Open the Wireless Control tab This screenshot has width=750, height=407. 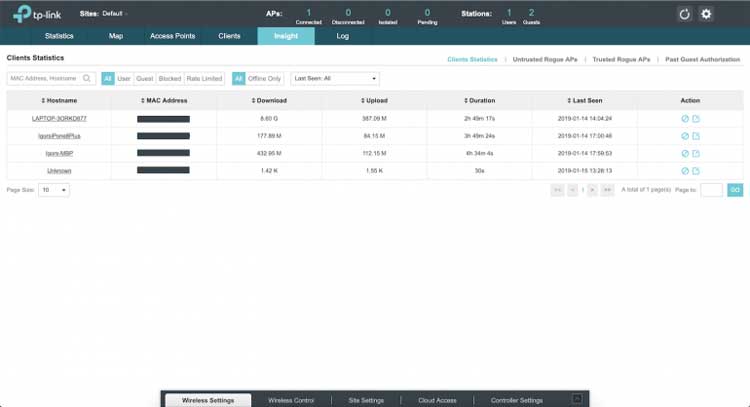[290, 400]
